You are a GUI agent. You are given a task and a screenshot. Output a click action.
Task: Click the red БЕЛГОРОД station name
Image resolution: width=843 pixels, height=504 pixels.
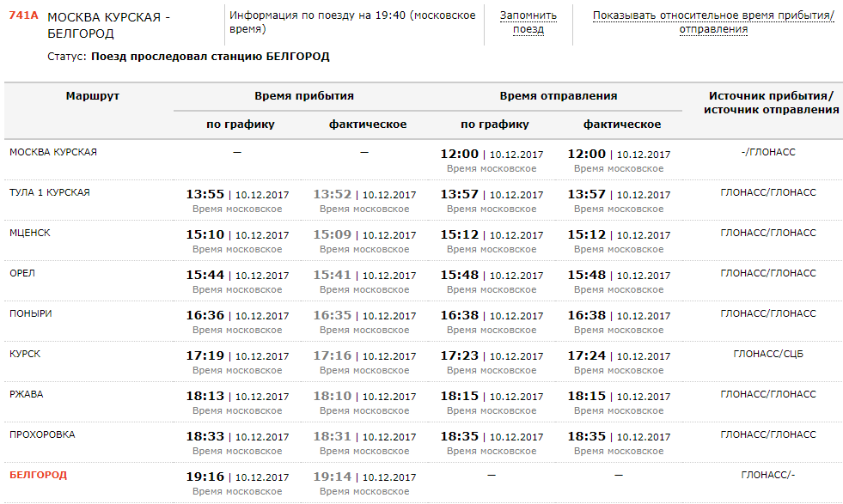point(38,475)
